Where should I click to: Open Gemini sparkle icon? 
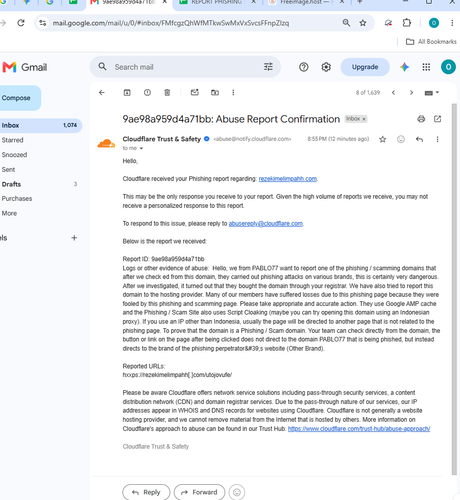pyautogui.click(x=404, y=67)
